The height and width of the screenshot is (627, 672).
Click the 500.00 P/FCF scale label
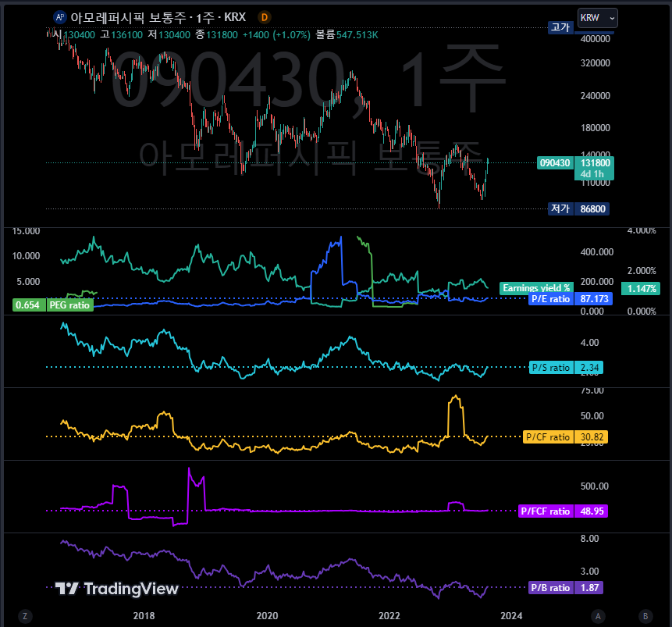pos(595,486)
